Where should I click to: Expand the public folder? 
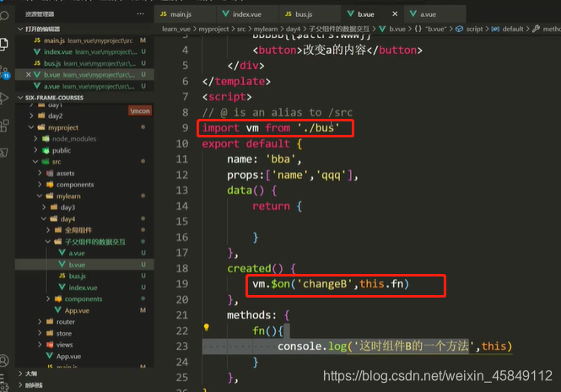[x=35, y=150]
